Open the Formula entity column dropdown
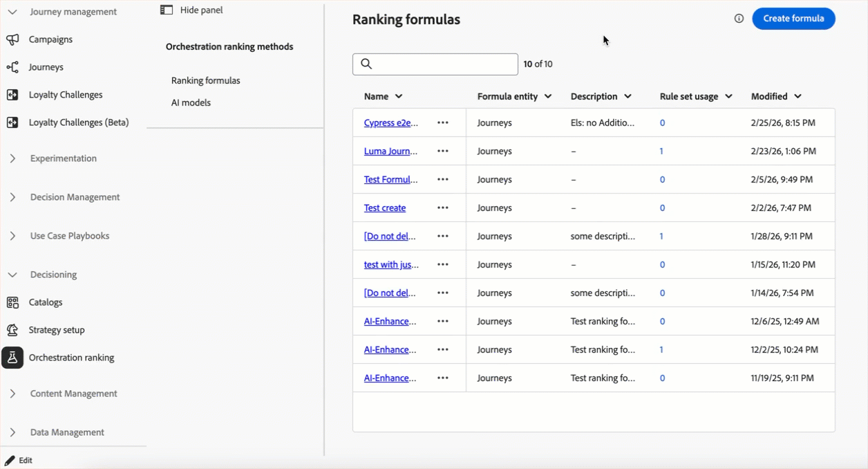Screen dimensions: 868x469 [548, 97]
